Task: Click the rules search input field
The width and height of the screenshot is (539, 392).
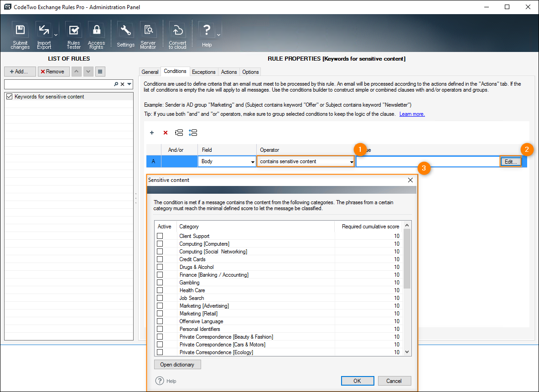Action: [x=59, y=84]
